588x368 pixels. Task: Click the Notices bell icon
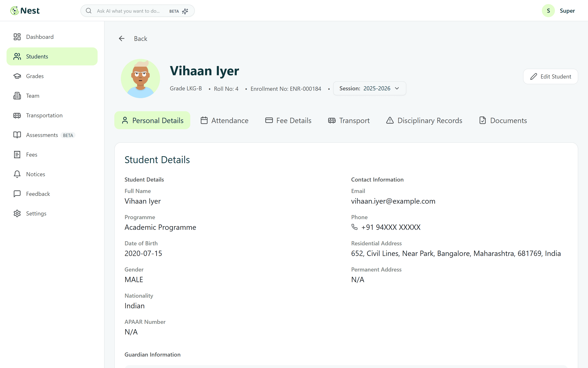pyautogui.click(x=17, y=174)
